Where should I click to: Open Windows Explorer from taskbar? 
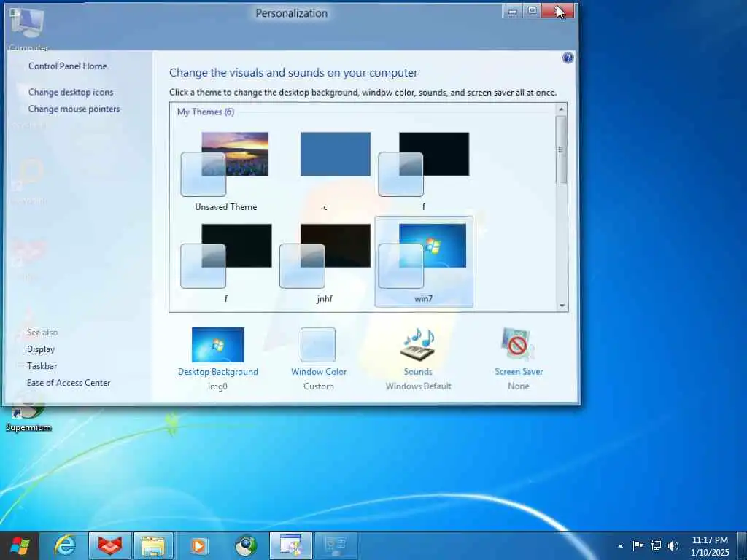[x=153, y=545]
